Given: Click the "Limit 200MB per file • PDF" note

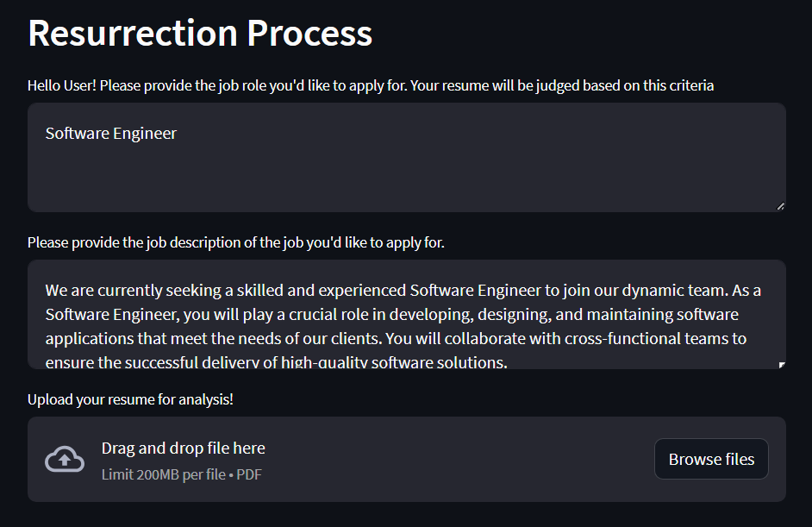Looking at the screenshot, I should (x=181, y=474).
